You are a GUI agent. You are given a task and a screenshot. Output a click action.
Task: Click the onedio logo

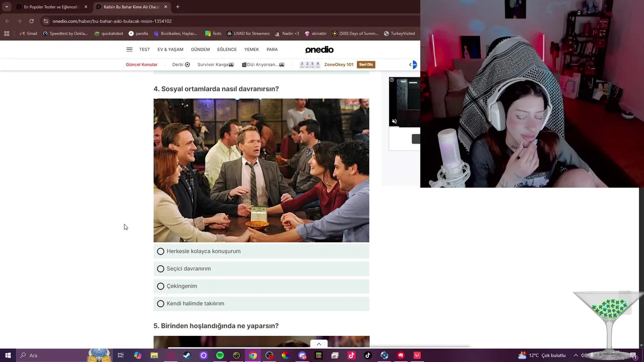(x=319, y=49)
